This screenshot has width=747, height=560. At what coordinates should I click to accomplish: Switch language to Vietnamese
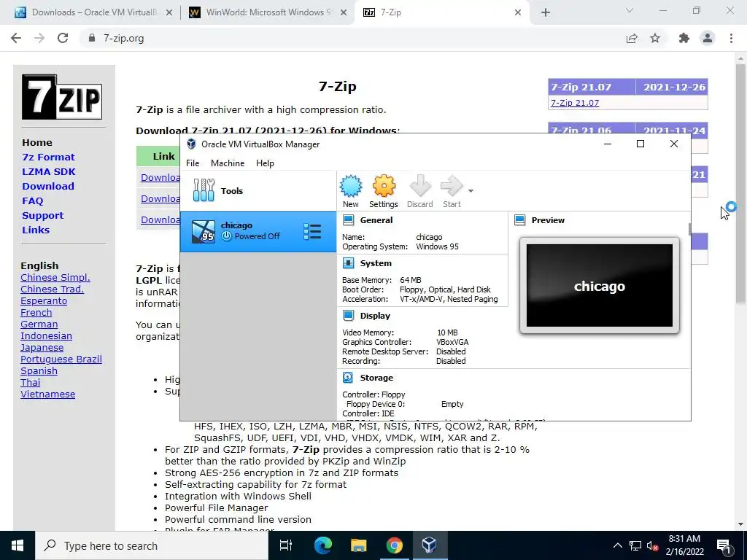tap(47, 394)
